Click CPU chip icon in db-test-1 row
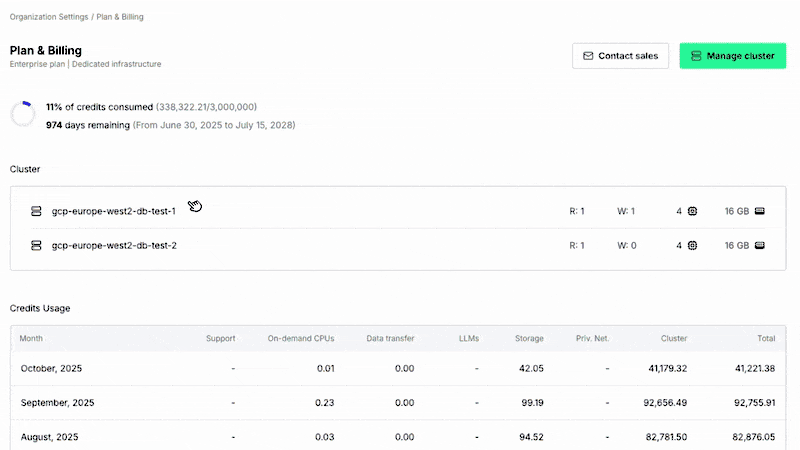Viewport: 800px width, 450px height. 692,211
